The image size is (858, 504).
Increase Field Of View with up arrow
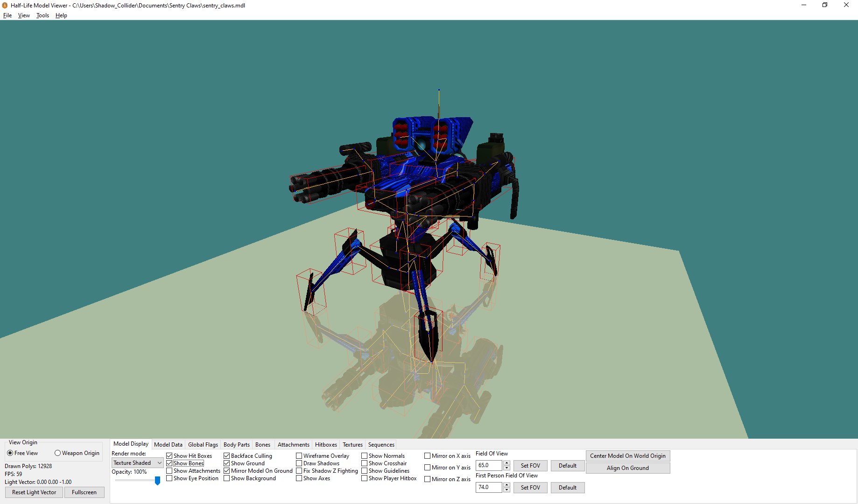506,463
